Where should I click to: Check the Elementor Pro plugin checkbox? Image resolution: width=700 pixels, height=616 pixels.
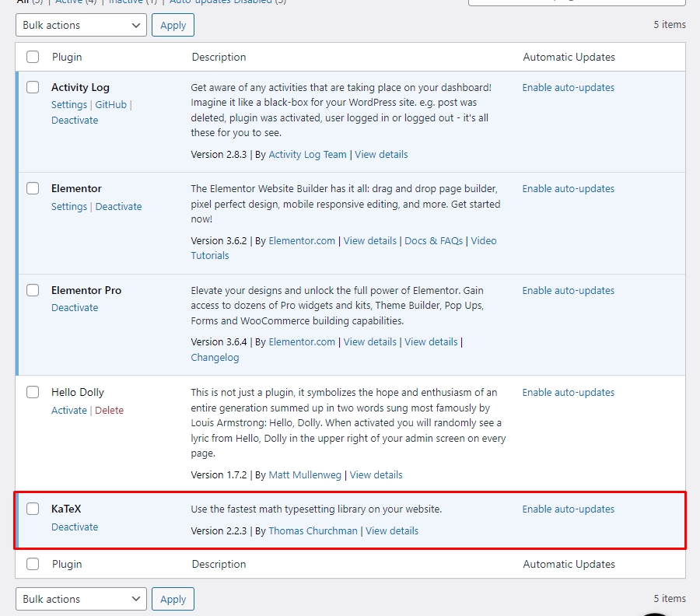(x=33, y=290)
